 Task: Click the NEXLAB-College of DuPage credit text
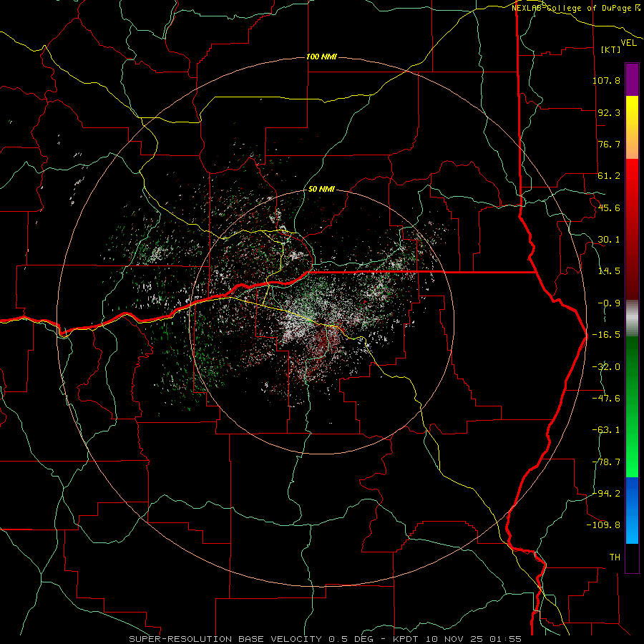click(576, 8)
